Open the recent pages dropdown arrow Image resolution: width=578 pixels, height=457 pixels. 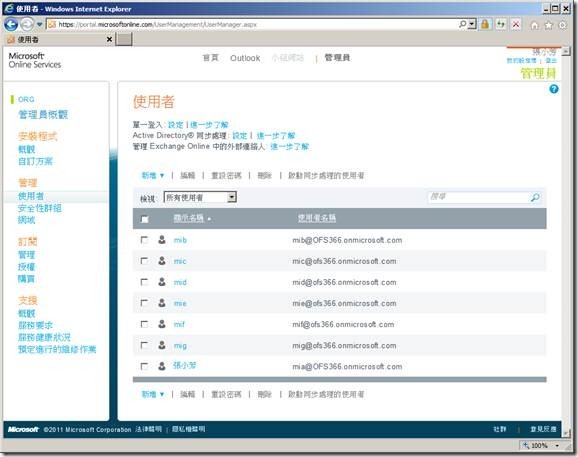(39, 25)
